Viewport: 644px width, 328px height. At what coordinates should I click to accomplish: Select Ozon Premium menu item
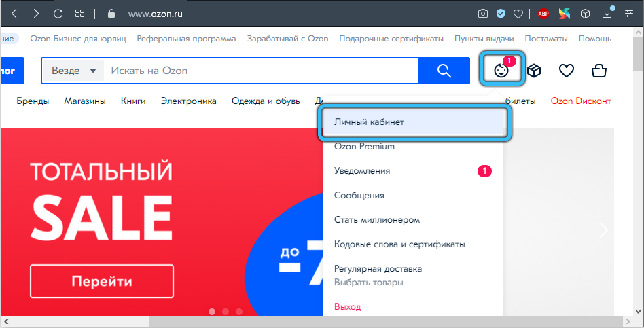click(364, 147)
